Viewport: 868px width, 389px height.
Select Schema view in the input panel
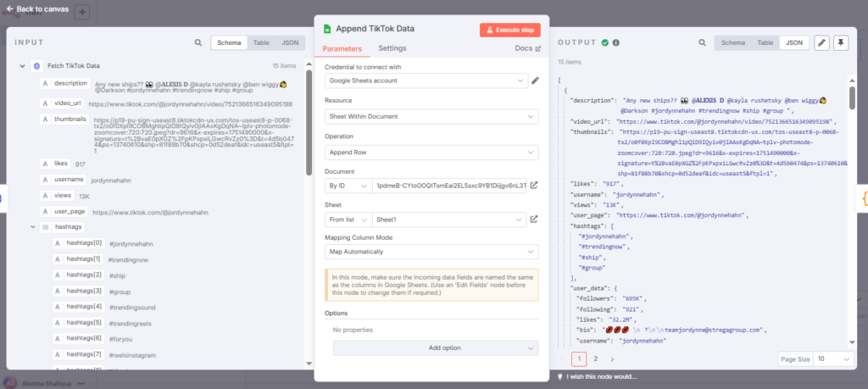pos(229,42)
